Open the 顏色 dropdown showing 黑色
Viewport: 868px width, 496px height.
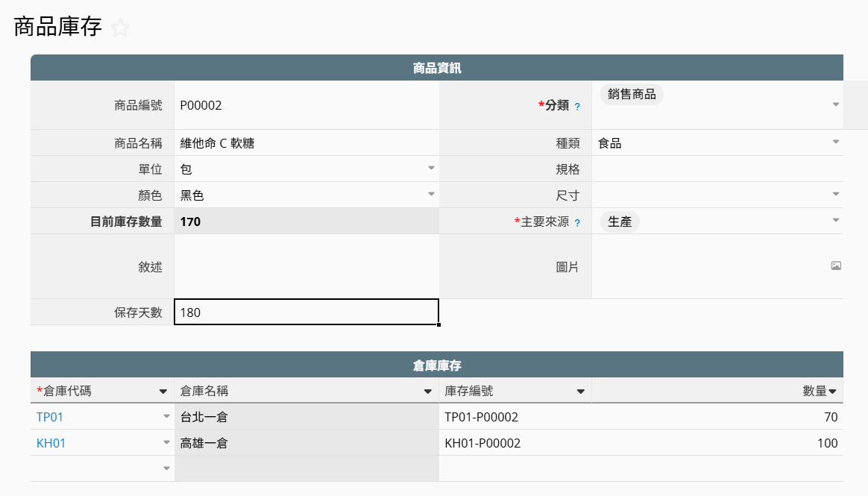point(431,194)
